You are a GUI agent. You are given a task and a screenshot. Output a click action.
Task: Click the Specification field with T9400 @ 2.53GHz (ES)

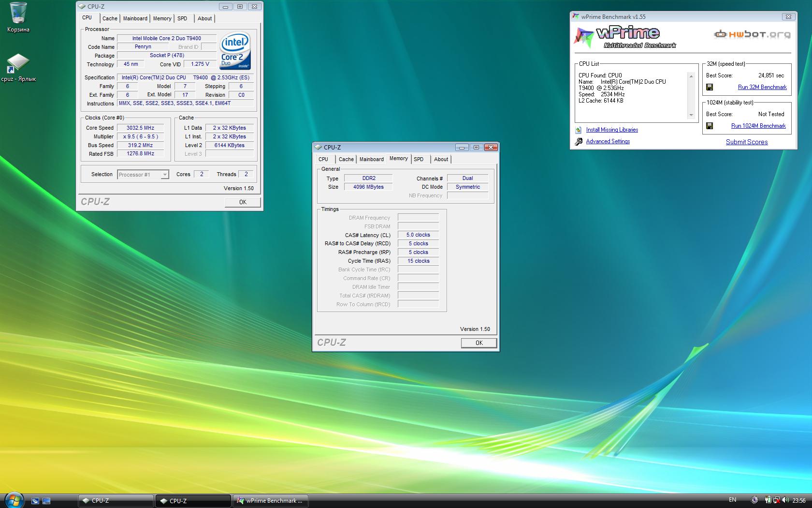186,77
